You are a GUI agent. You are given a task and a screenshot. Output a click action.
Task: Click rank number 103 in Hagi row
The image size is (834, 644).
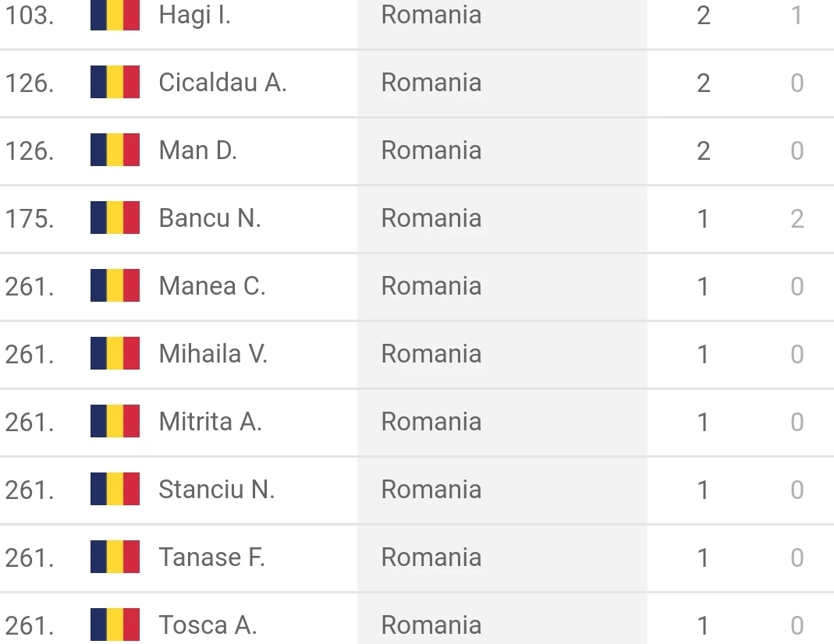click(30, 16)
